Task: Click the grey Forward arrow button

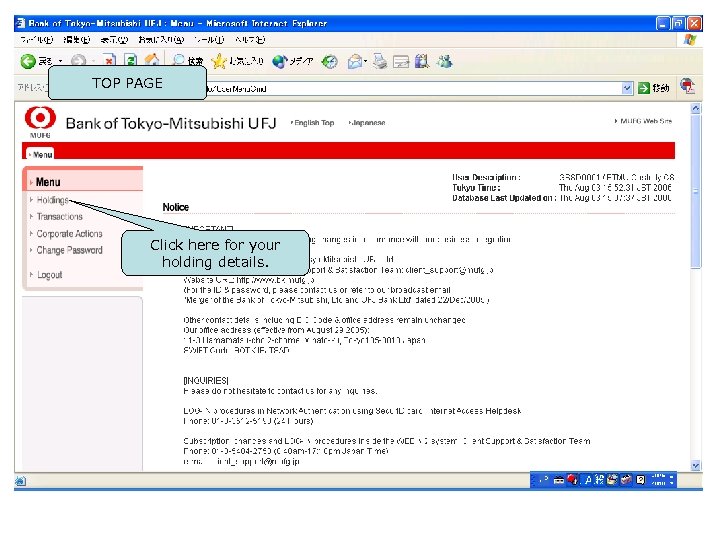Action: point(79,61)
